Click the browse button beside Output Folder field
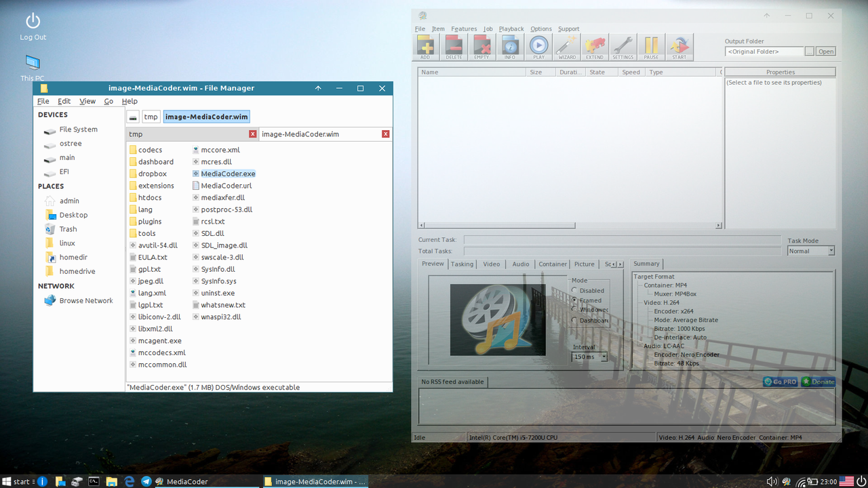868x488 pixels. [809, 52]
